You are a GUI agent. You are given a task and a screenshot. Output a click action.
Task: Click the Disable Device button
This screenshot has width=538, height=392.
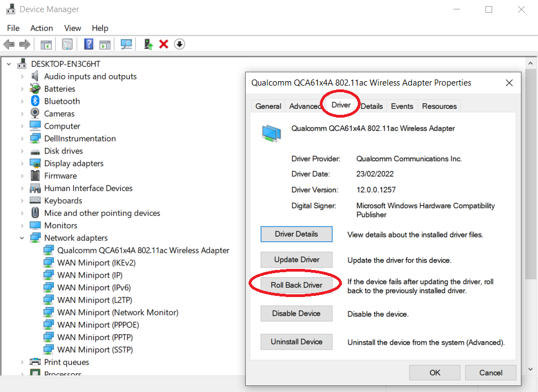point(297,314)
